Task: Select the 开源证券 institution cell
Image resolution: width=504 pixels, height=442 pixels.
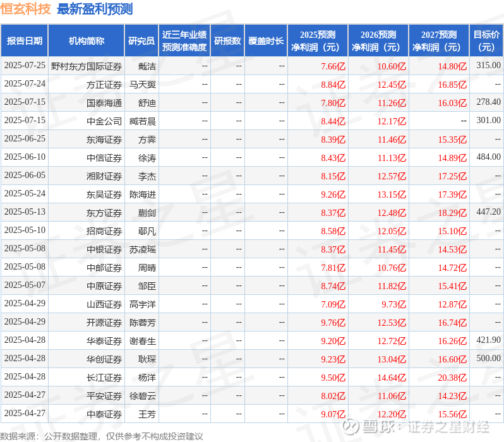Action: tap(86, 323)
